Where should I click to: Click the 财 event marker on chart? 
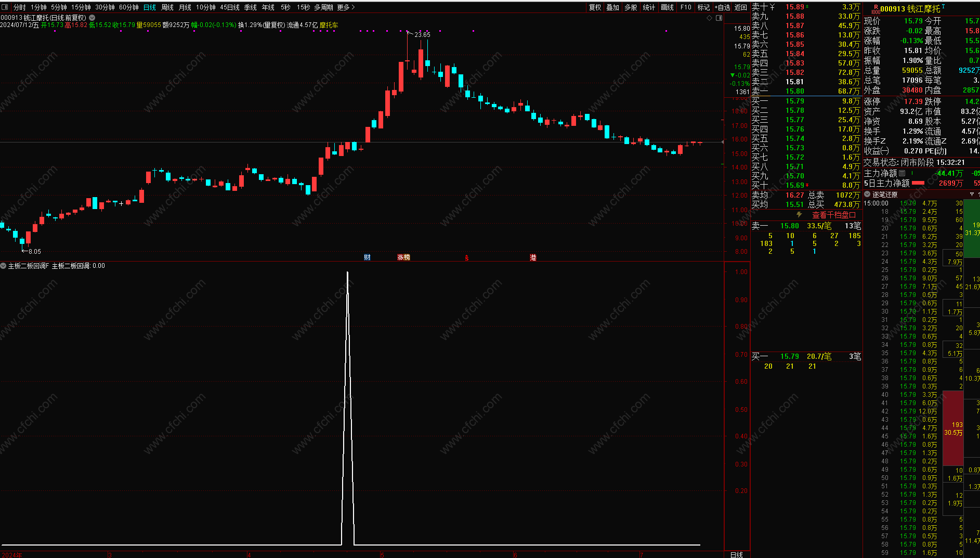[x=367, y=257]
